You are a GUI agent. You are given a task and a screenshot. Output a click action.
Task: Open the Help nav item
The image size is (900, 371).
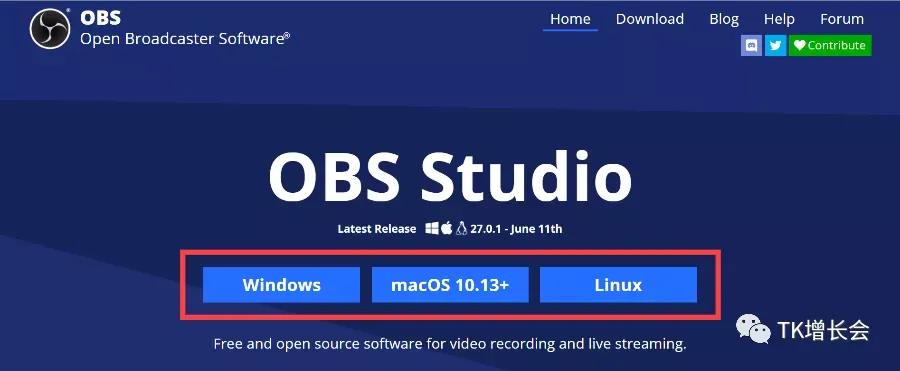(x=779, y=19)
